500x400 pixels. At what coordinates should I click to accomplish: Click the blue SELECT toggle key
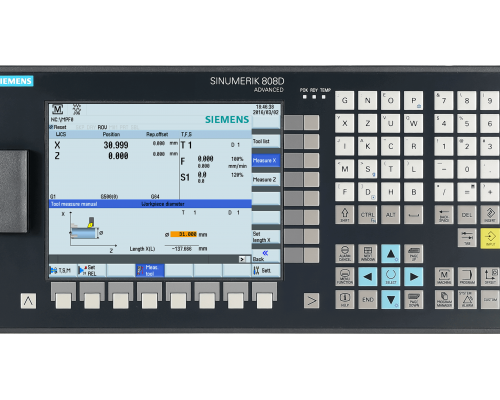391,276
